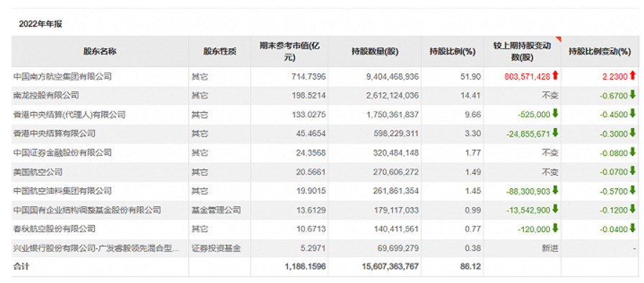Viewport: 644px width, 283px height.
Task: Select the 2022年年报 report title
Action: coord(40,24)
